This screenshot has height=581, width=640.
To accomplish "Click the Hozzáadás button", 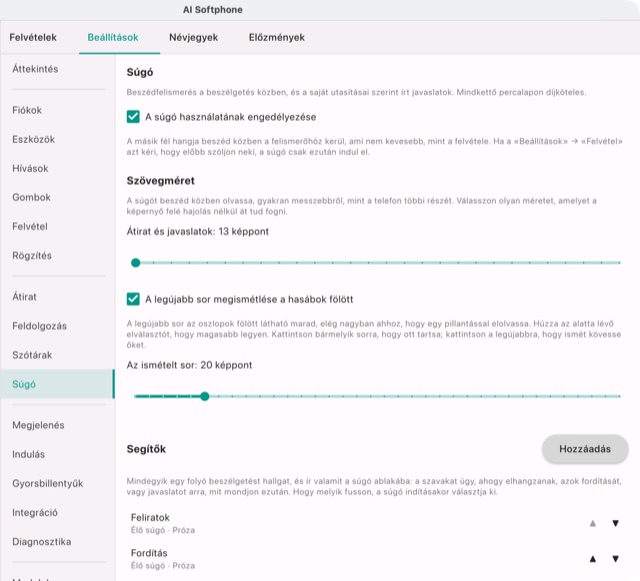I will (585, 449).
